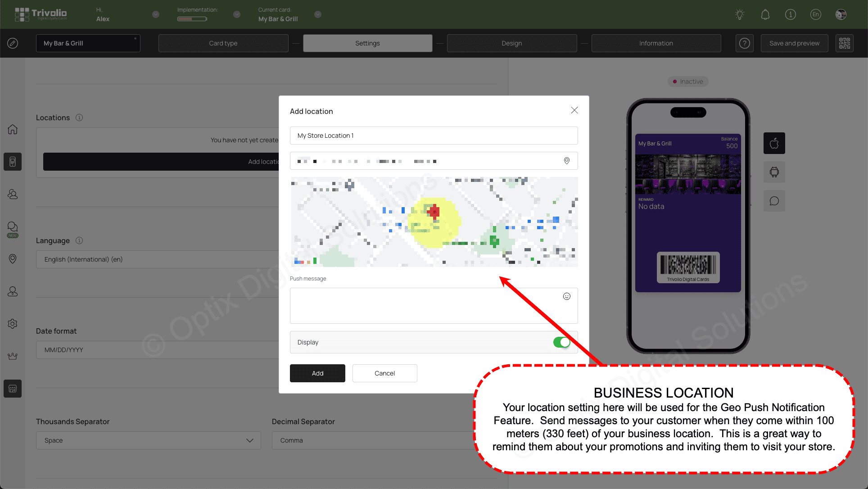Image resolution: width=868 pixels, height=489 pixels.
Task: Toggle the Inactive status indicator
Action: tap(687, 81)
